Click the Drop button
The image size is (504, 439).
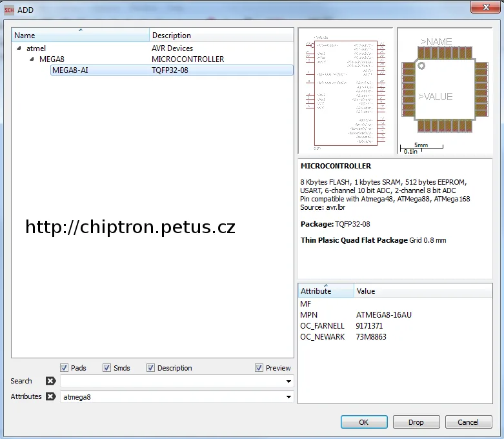point(416,422)
